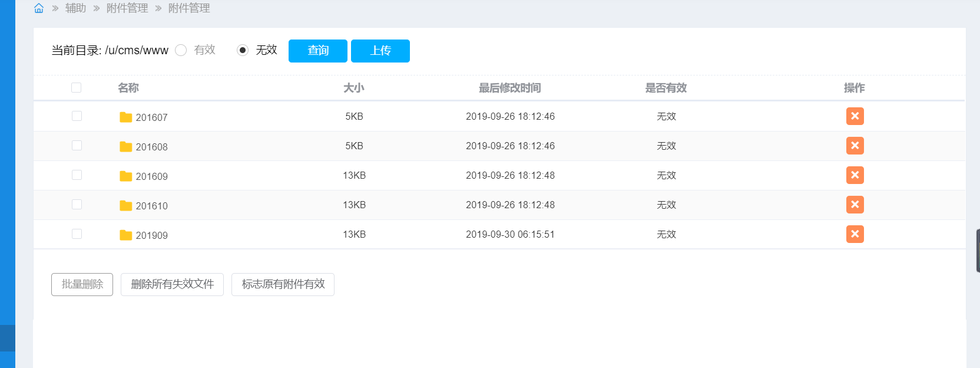Select the 无效 radio button
The image size is (980, 368).
[x=243, y=51]
